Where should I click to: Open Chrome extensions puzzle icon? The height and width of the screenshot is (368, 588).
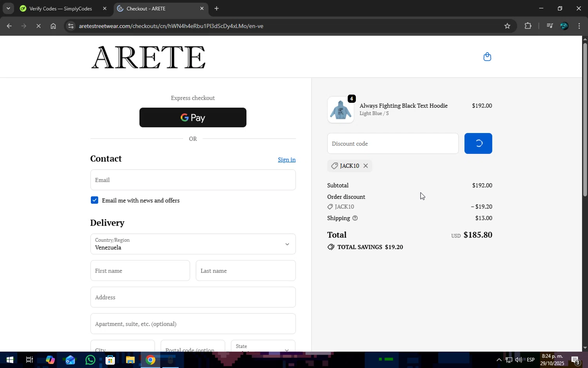(x=528, y=26)
